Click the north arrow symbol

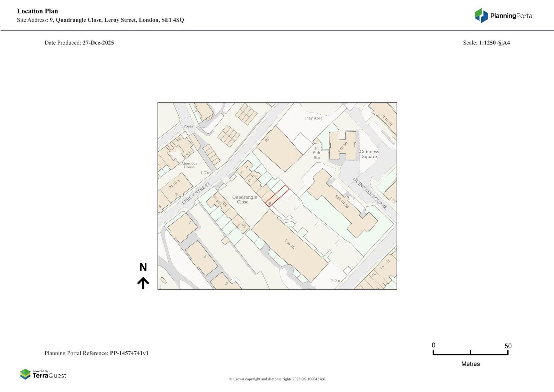pyautogui.click(x=143, y=283)
